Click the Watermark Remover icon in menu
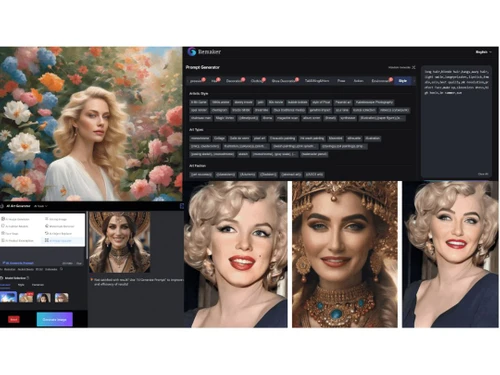The height and width of the screenshot is (375, 500). tap(47, 226)
